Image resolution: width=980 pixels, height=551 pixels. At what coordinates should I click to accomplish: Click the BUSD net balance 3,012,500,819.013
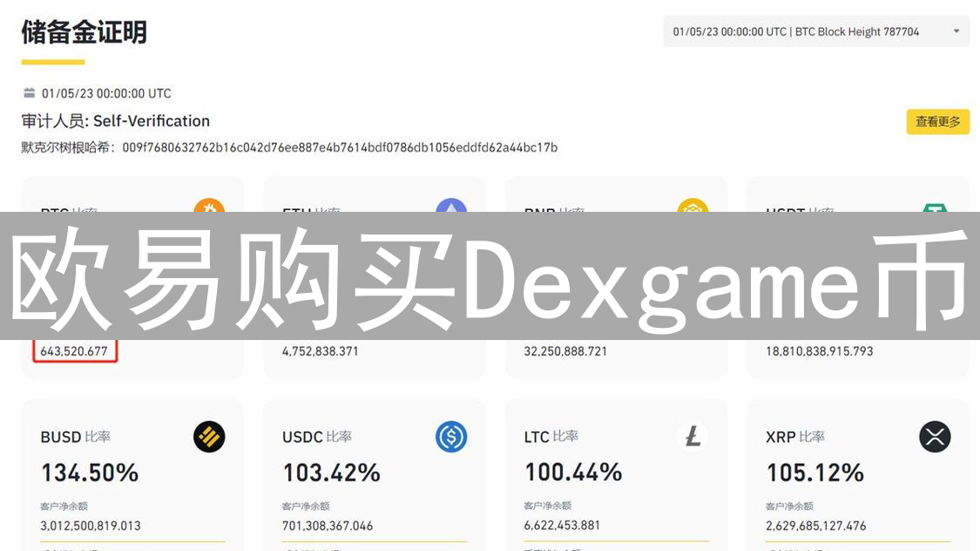91,526
